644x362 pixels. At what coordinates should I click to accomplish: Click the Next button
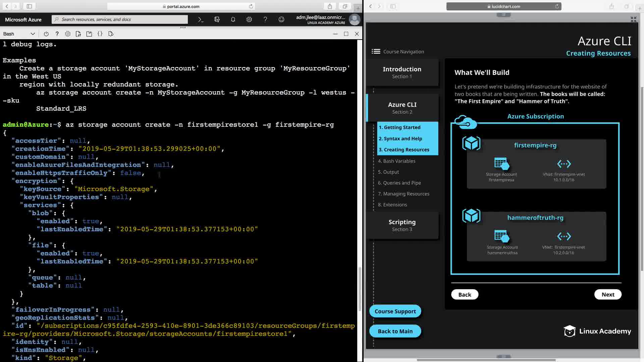point(607,294)
